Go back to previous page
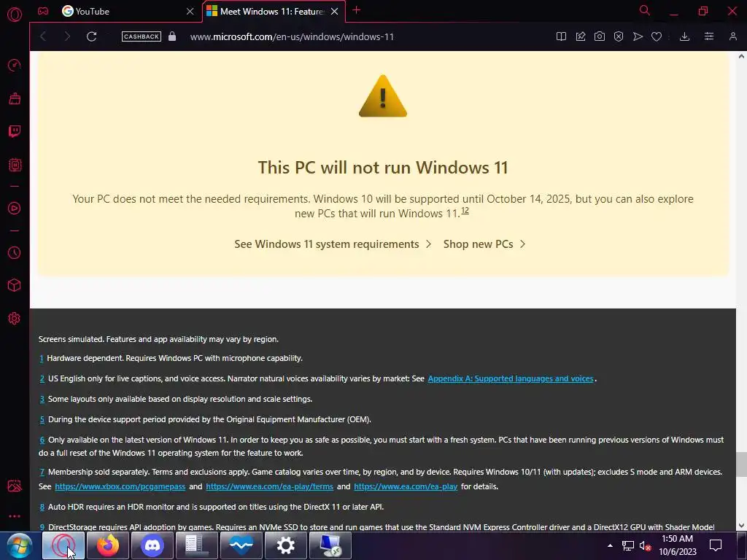The image size is (747, 560). pyautogui.click(x=43, y=36)
